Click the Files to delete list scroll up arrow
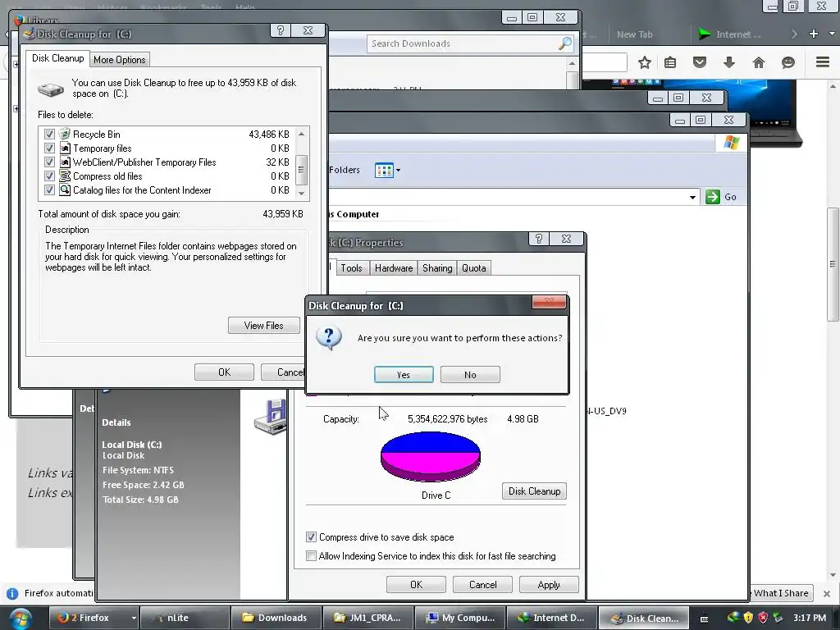The height and width of the screenshot is (630, 840). (x=302, y=134)
